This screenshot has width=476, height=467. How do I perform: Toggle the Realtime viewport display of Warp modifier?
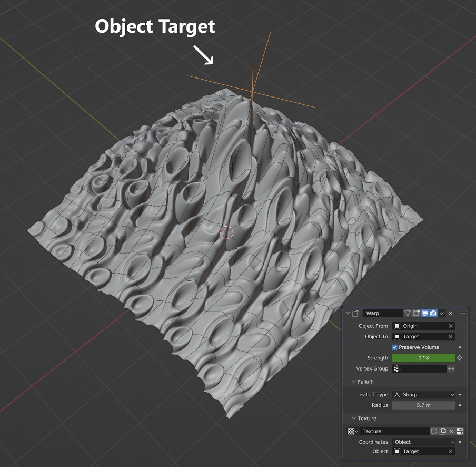424,313
